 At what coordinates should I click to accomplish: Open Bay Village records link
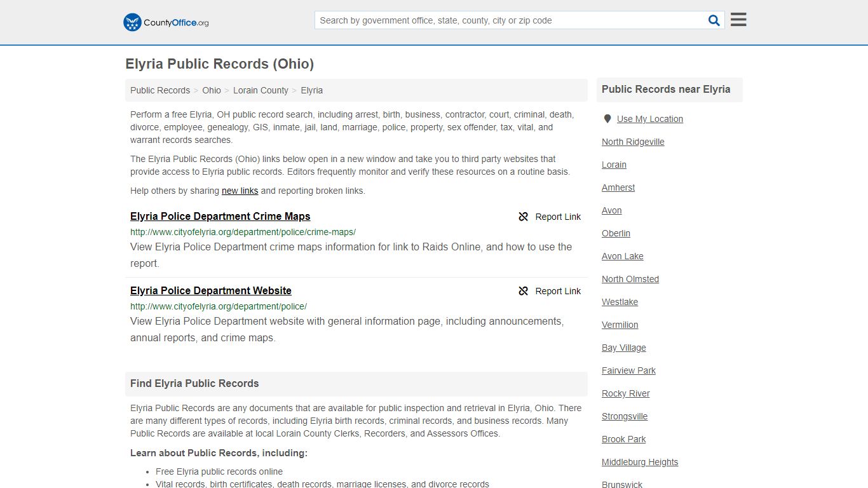624,348
